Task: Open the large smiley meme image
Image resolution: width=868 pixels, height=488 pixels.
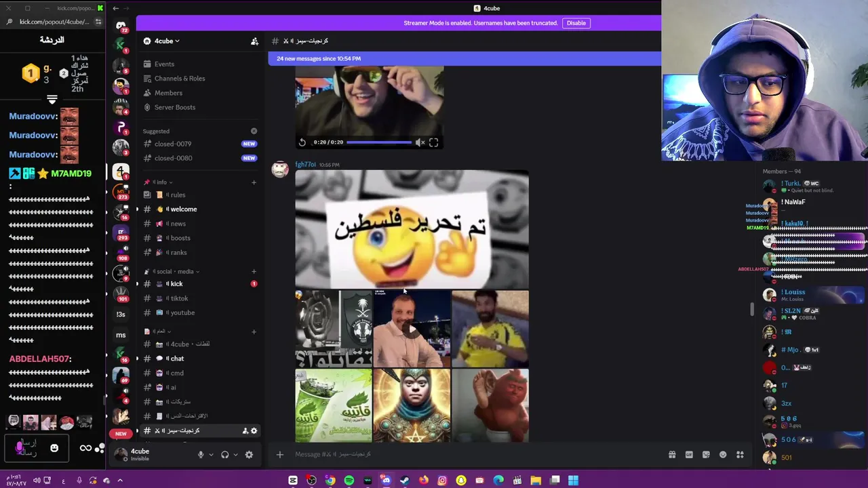Action: [x=412, y=230]
